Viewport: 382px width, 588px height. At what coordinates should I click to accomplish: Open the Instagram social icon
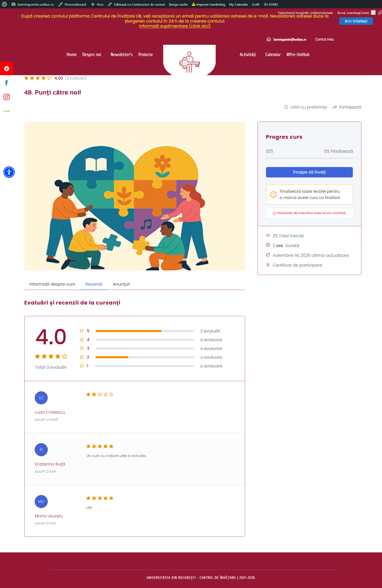coord(6,97)
